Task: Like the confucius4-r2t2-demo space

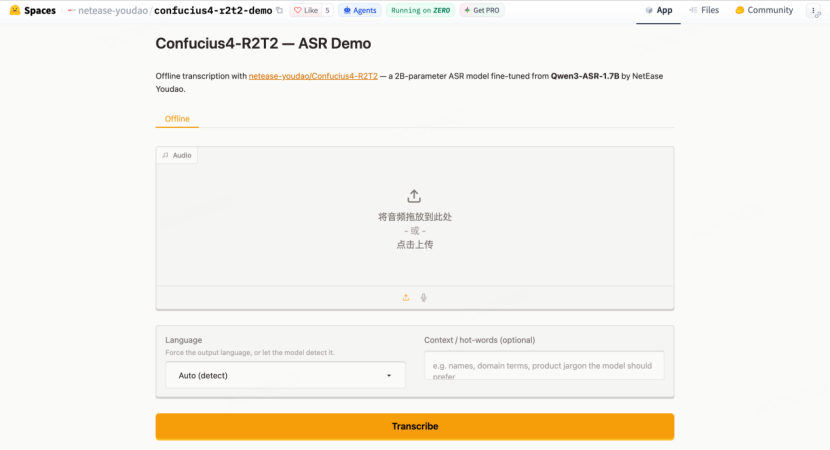Action: pyautogui.click(x=306, y=10)
